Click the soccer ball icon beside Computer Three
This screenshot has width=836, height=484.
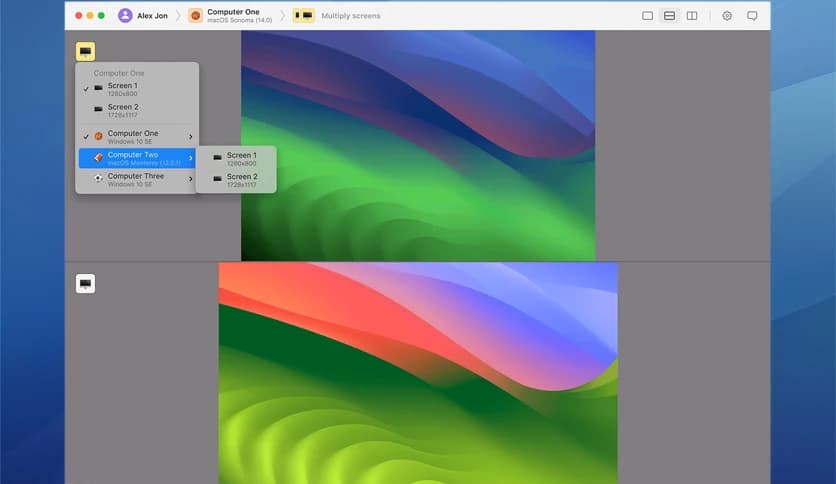[x=99, y=179]
